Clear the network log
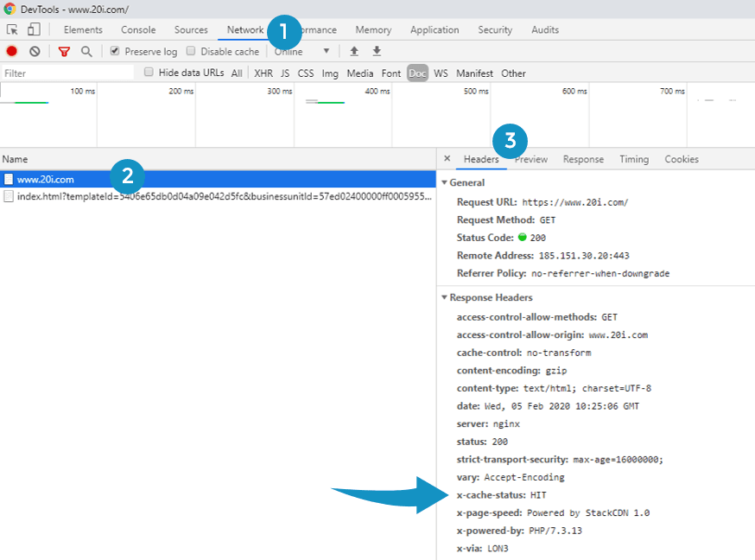The image size is (755, 560). click(35, 51)
